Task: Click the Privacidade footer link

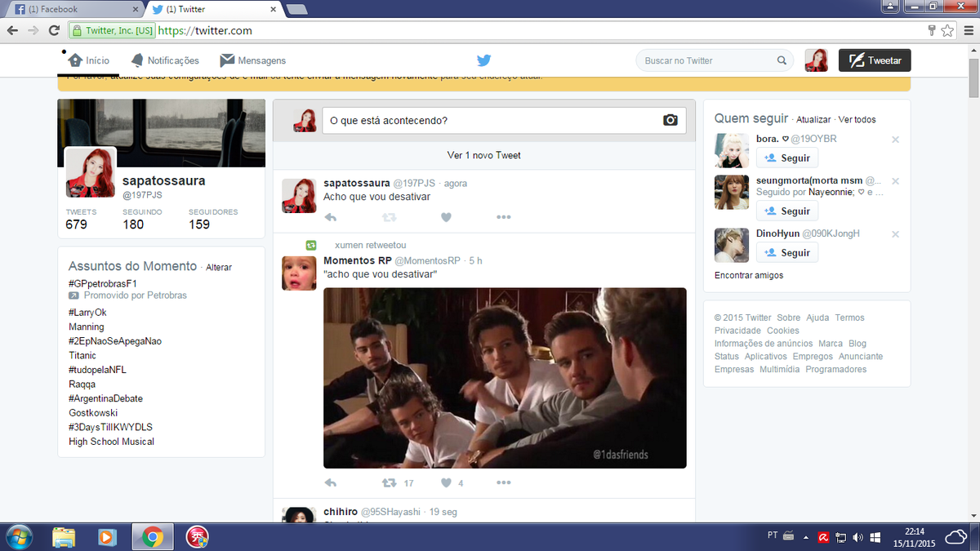Action: [x=737, y=331]
